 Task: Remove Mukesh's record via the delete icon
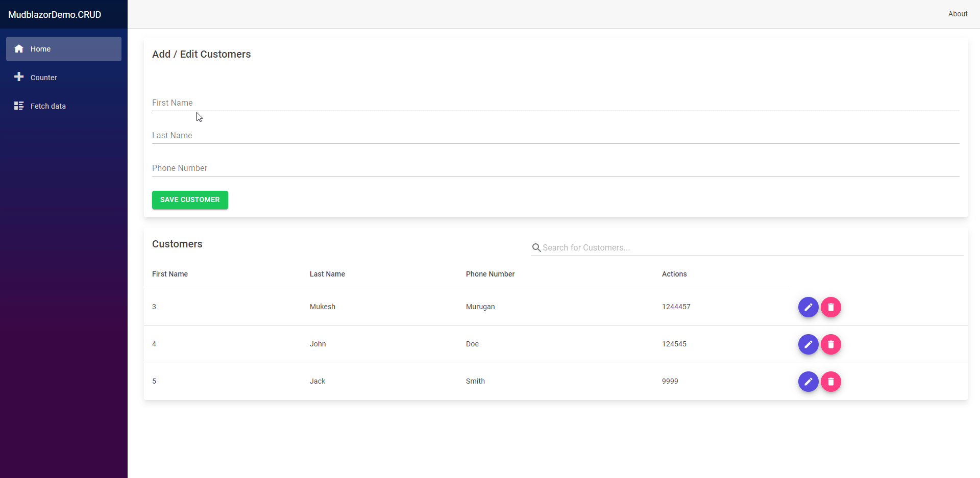tap(830, 307)
